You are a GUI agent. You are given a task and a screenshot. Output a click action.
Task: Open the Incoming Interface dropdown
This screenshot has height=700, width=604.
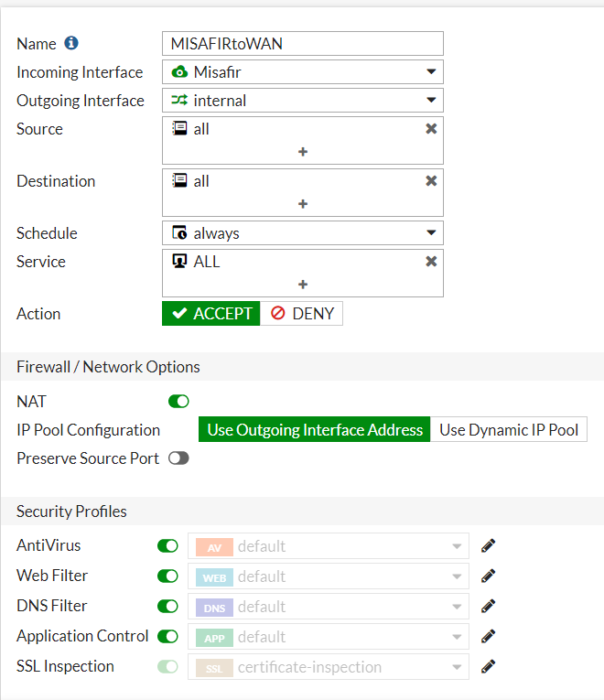coord(303,72)
